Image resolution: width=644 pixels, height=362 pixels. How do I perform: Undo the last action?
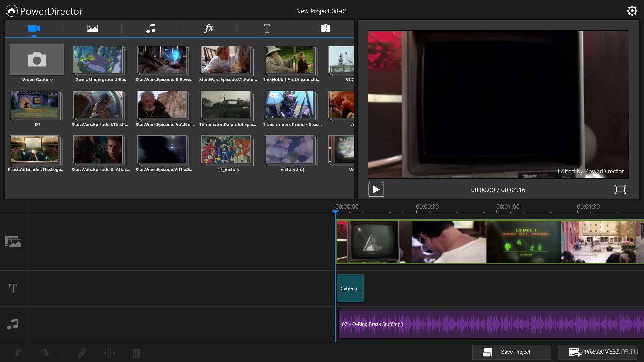(x=19, y=353)
